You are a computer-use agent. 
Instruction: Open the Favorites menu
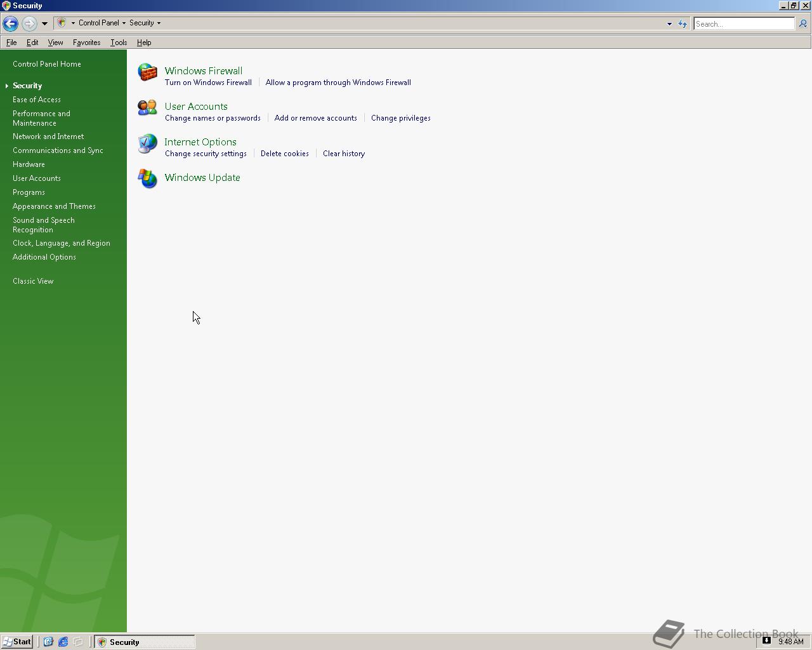(86, 43)
